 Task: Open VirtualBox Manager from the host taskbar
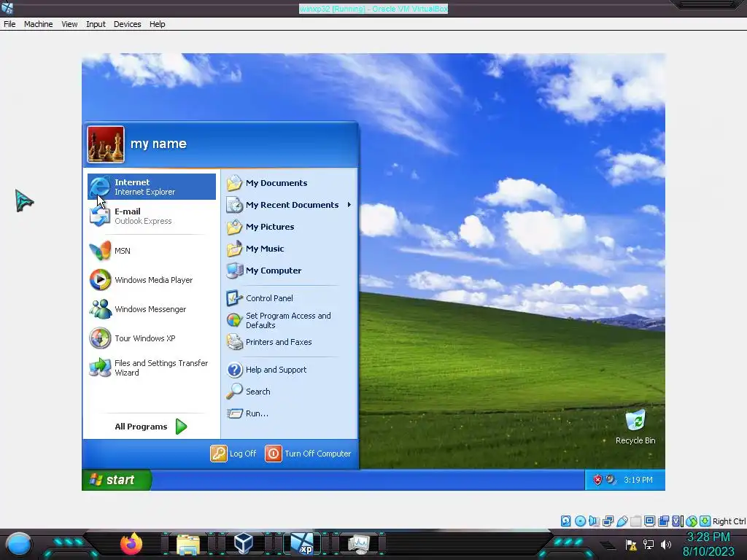click(244, 543)
